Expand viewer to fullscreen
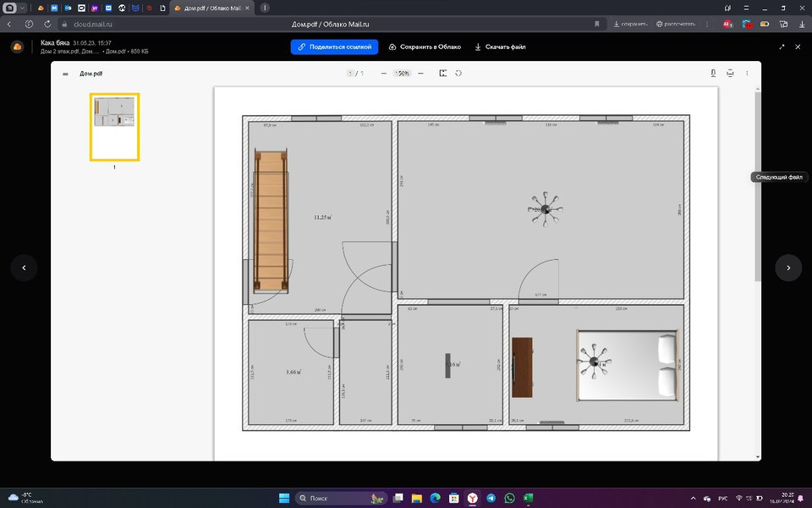The image size is (812, 508). [782, 47]
